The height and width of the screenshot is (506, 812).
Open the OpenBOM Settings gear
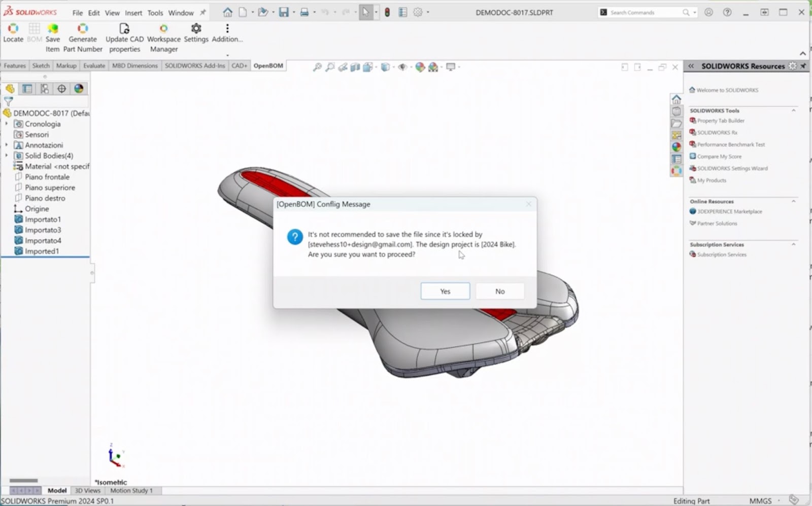pos(196,28)
